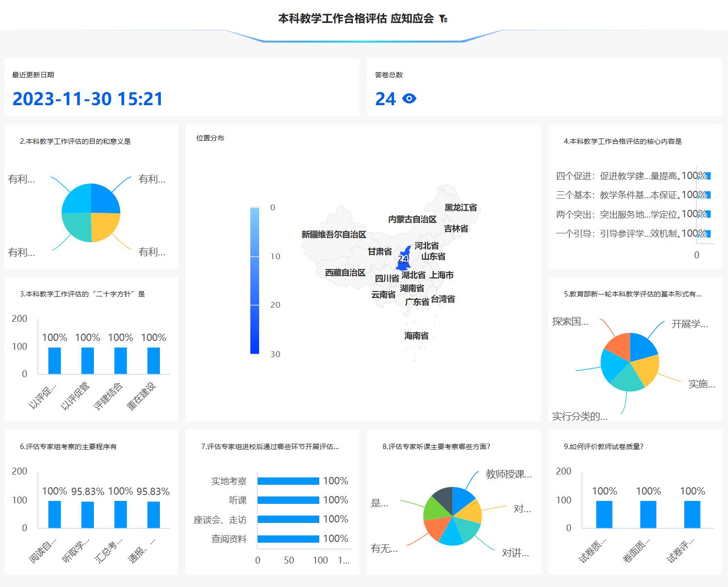728x587 pixels.
Task: Click the first bar in question 9 chart
Action: click(x=604, y=514)
